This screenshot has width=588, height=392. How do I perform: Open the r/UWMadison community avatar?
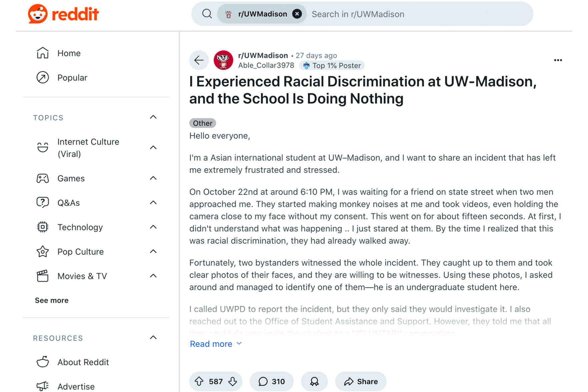coord(223,60)
